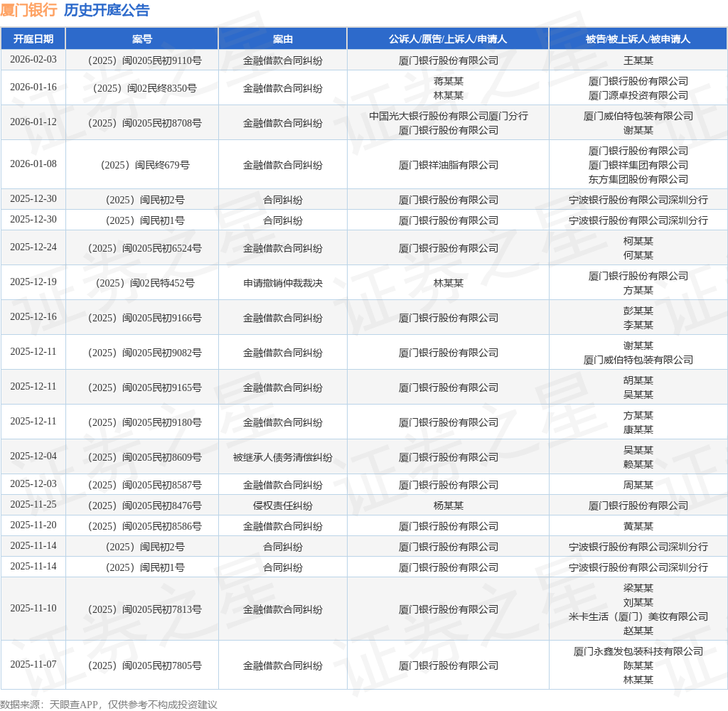Select case number (2025)闽0205民初9082号

(145, 353)
